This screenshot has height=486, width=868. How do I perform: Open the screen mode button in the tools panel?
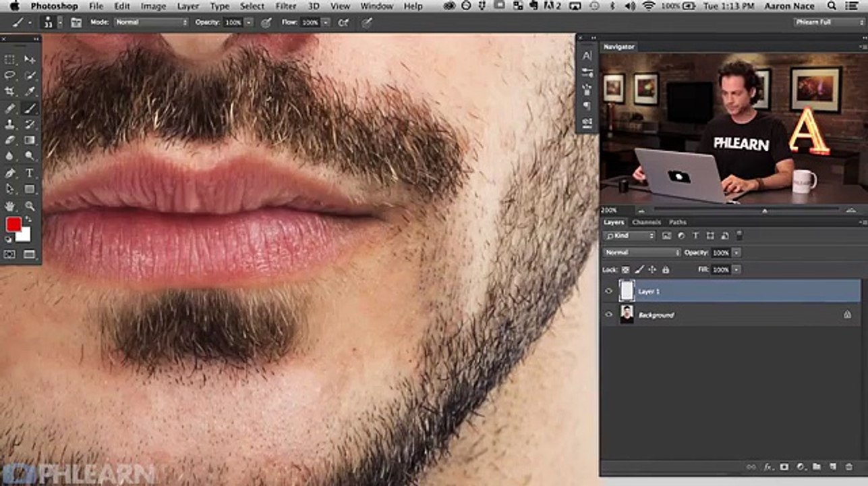(x=30, y=254)
